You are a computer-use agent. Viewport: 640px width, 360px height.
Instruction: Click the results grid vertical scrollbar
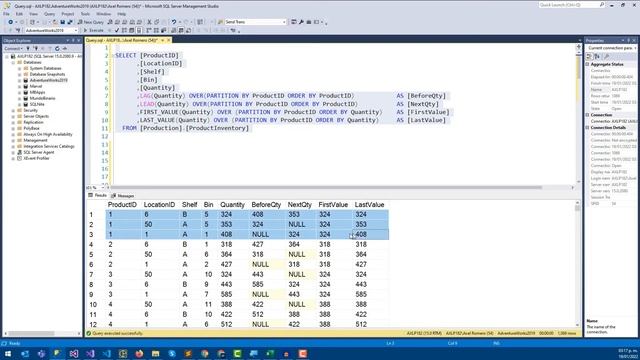tap(577, 263)
